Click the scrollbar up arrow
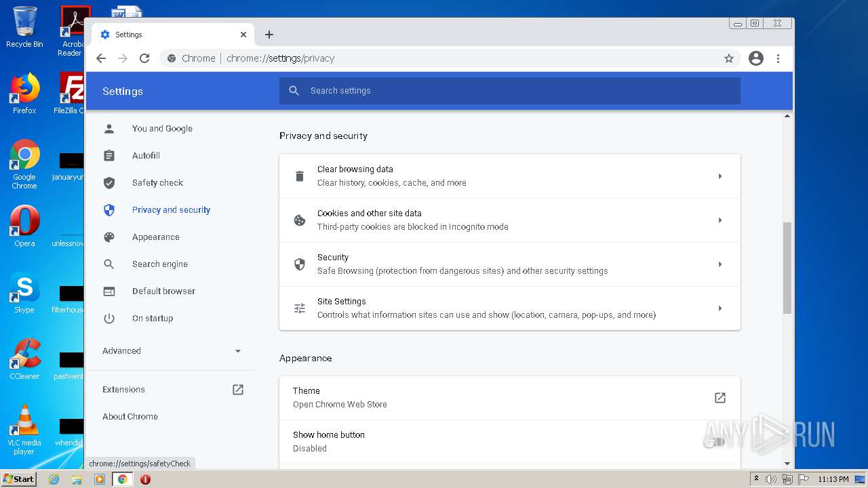The image size is (868, 488). (787, 116)
